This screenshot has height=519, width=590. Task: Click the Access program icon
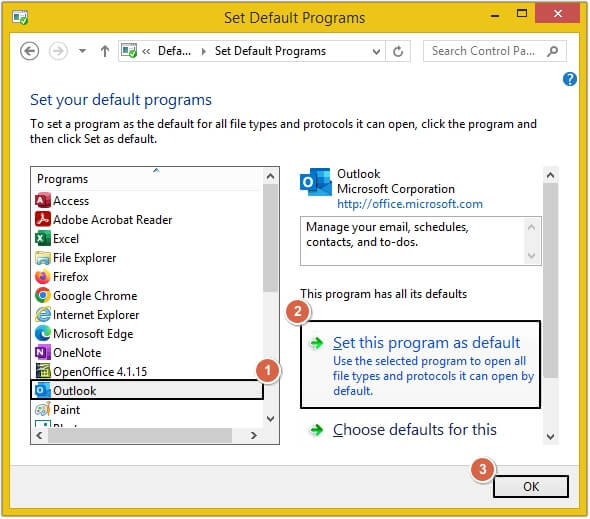(x=43, y=201)
